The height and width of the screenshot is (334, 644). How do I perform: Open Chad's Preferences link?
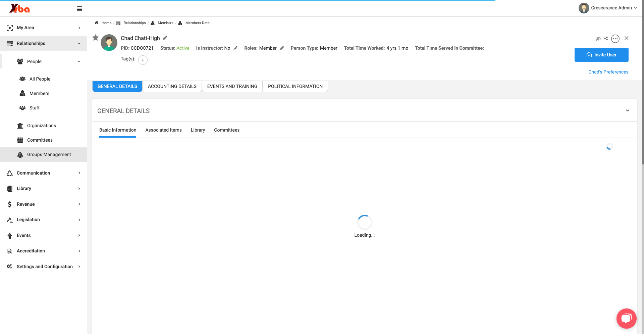608,72
